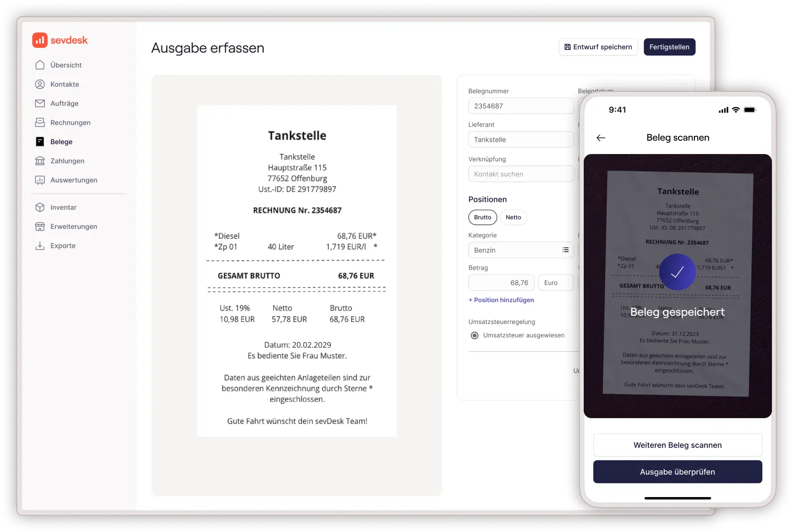Click the Exporte download icon

[x=40, y=245]
